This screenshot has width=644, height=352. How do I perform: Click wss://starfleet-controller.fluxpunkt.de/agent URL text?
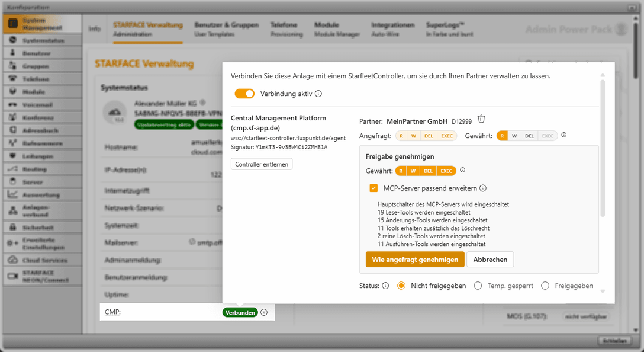coord(288,138)
